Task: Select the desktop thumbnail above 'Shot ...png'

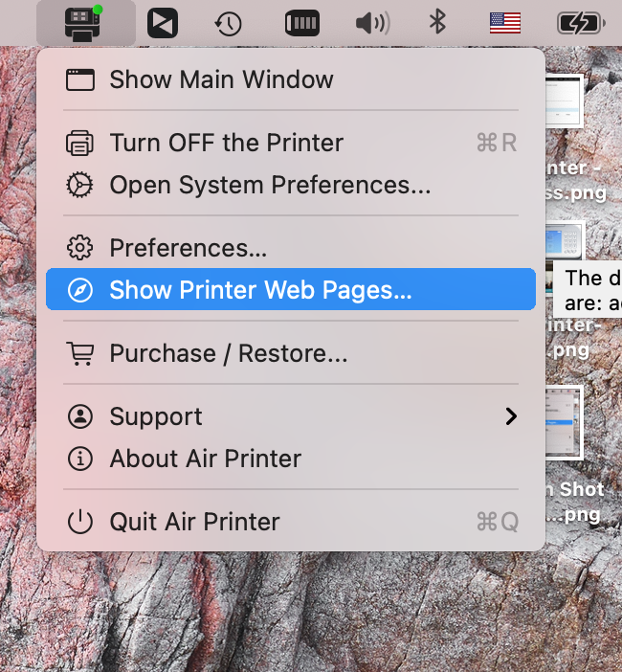Action: 565,422
